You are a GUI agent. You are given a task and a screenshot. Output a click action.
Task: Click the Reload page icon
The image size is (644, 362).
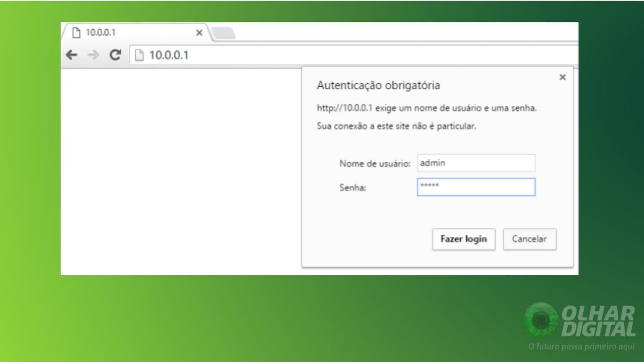[116, 55]
